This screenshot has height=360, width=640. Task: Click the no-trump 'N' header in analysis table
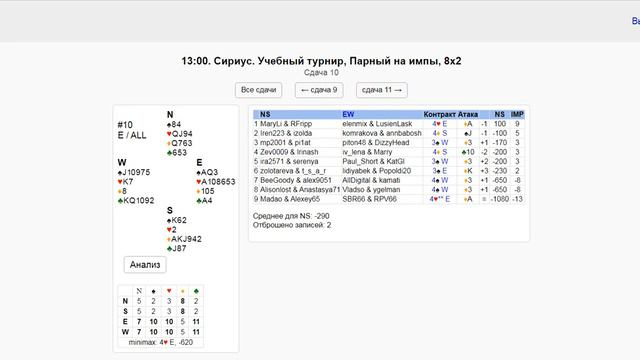[x=139, y=291]
